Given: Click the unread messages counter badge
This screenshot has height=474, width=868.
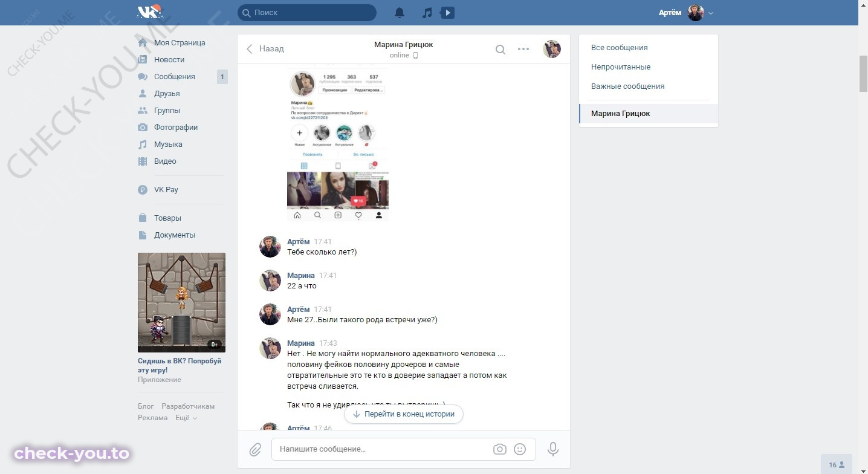Looking at the screenshot, I should point(222,77).
